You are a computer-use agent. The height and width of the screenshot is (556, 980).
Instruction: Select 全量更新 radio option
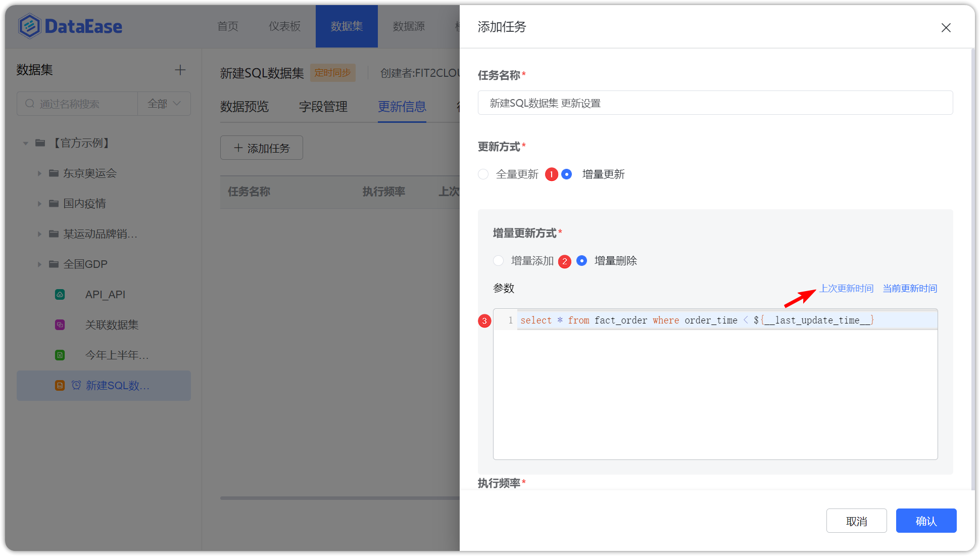(x=483, y=174)
